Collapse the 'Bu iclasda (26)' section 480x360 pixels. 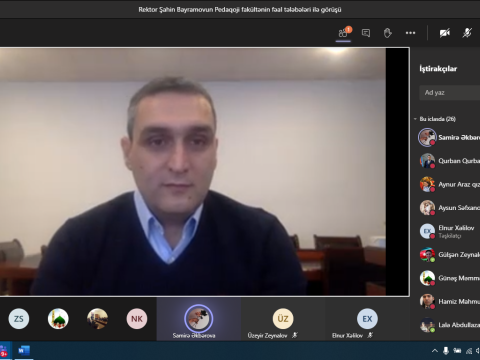[x=415, y=119]
